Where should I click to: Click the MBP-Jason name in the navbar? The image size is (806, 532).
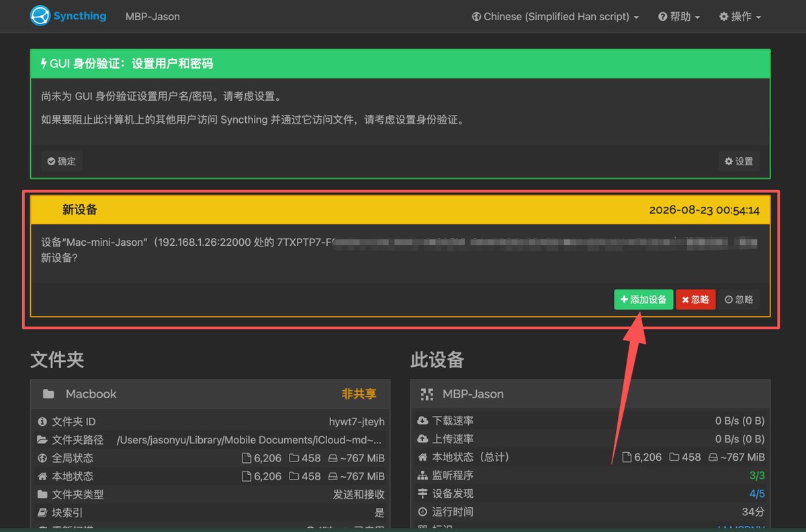point(152,16)
